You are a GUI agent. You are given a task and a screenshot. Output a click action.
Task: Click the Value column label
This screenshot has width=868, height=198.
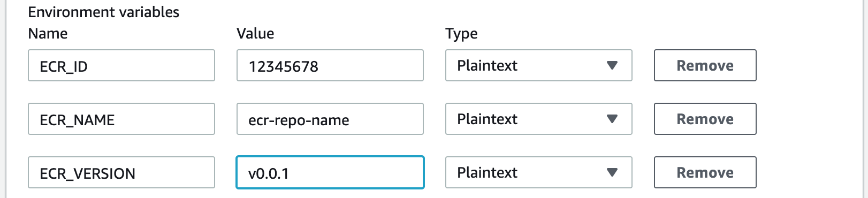pos(255,34)
